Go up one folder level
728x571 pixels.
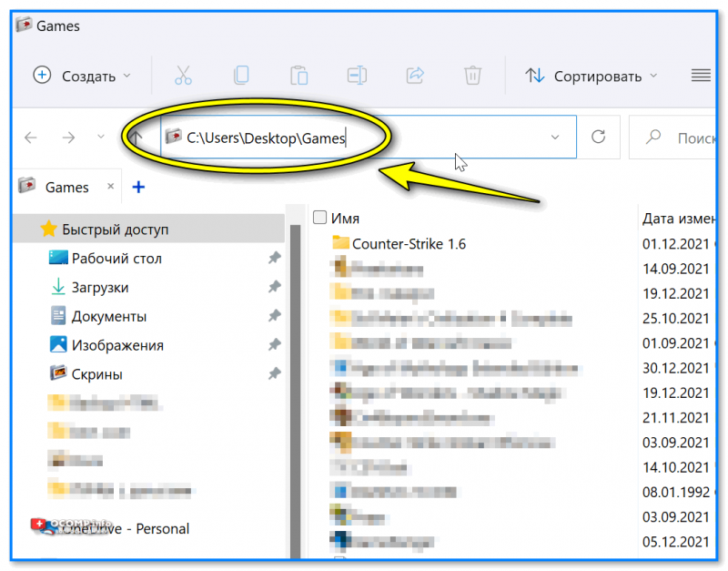tap(136, 138)
